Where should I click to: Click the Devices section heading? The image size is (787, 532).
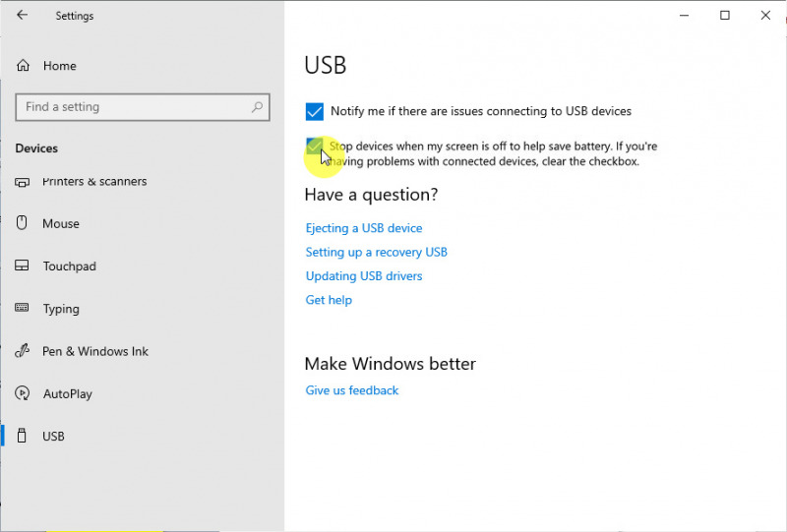[36, 148]
